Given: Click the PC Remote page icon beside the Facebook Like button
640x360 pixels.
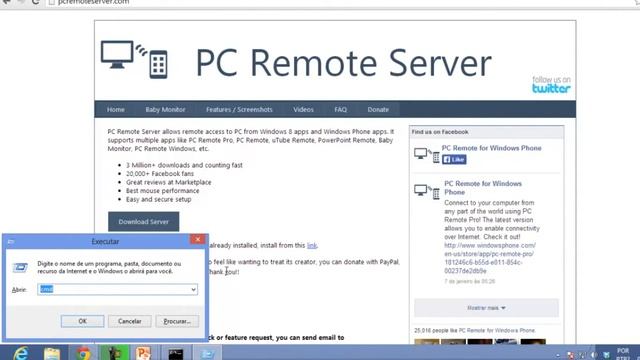Looking at the screenshot, I should click(x=427, y=155).
